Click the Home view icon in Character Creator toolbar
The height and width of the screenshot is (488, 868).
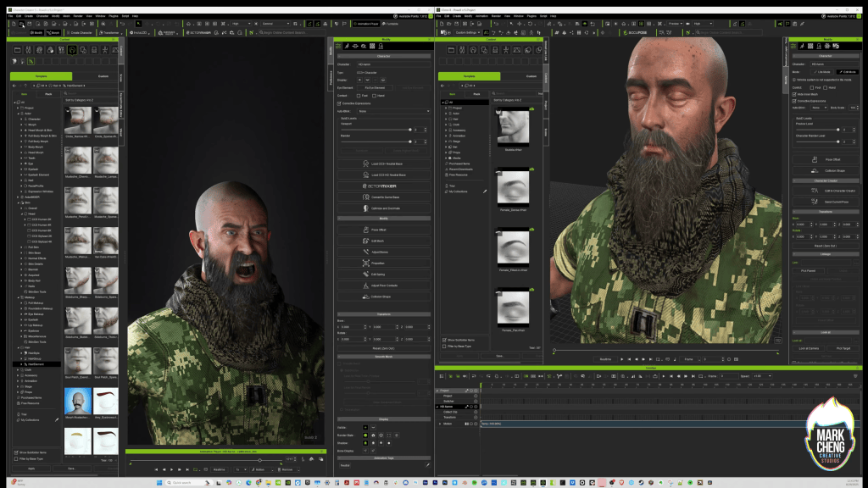point(188,24)
